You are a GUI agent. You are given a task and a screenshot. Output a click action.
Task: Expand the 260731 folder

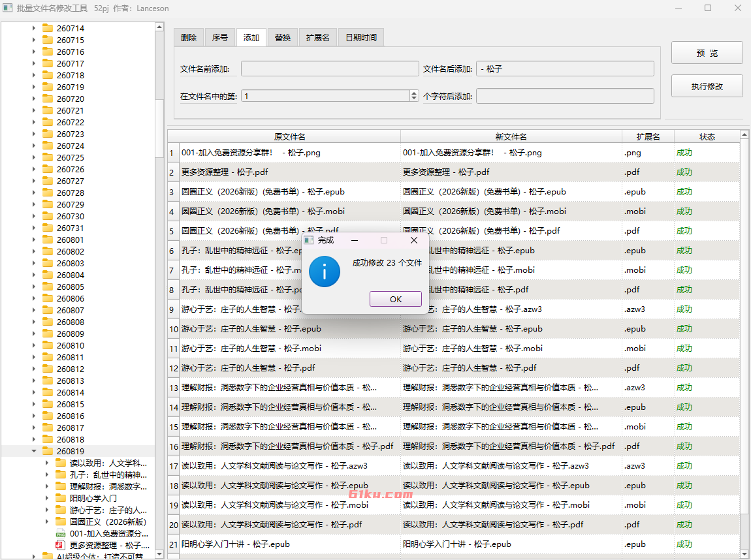pyautogui.click(x=33, y=228)
